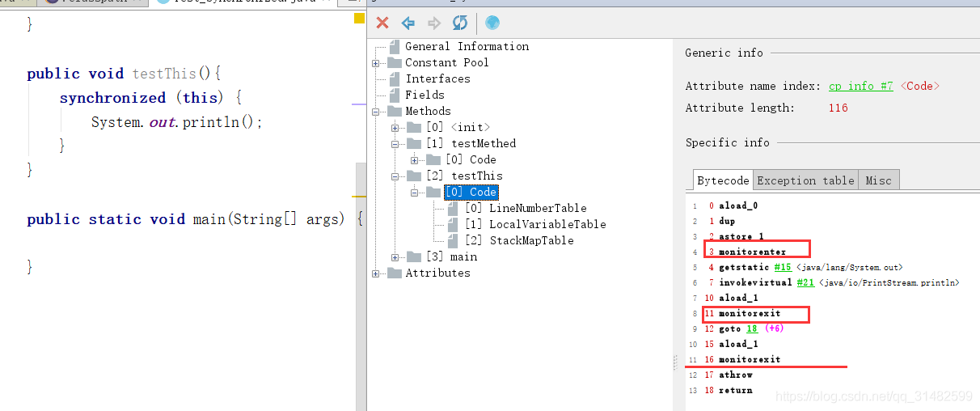Click the blue back arrow icon
The width and height of the screenshot is (980, 411).
408,23
